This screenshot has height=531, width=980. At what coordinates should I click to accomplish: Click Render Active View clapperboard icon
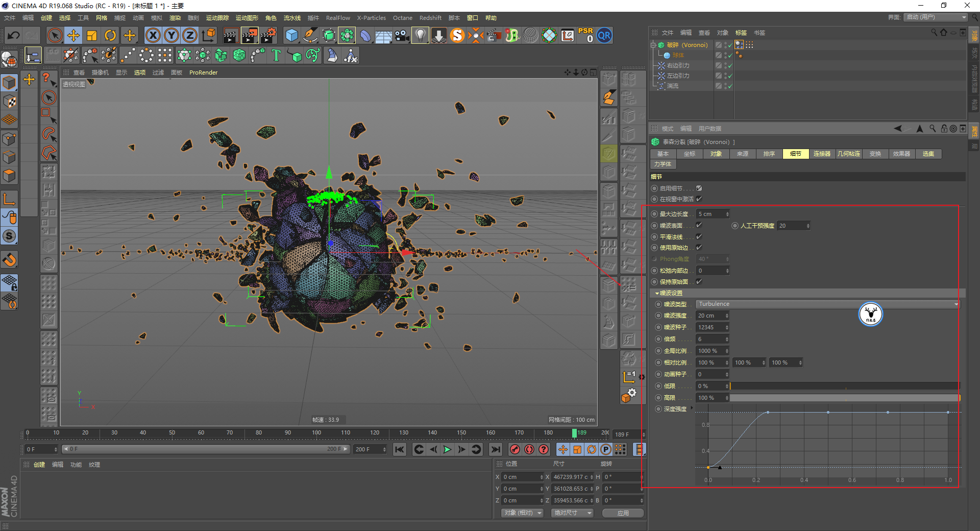(231, 35)
